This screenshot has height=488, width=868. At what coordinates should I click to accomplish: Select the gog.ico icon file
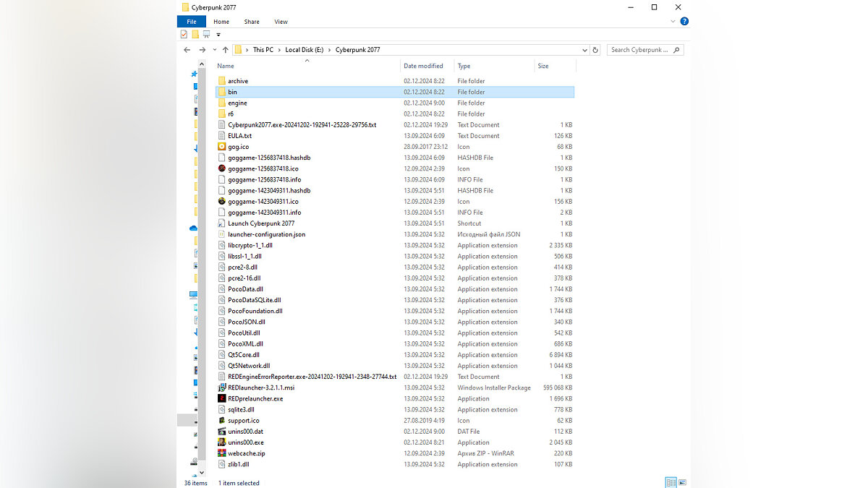[x=238, y=147]
